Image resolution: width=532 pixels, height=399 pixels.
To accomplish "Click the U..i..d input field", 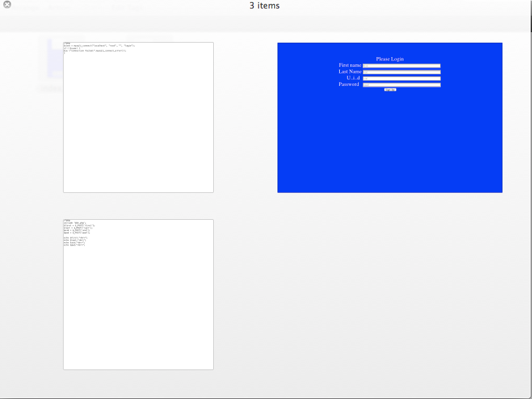I will [x=401, y=78].
